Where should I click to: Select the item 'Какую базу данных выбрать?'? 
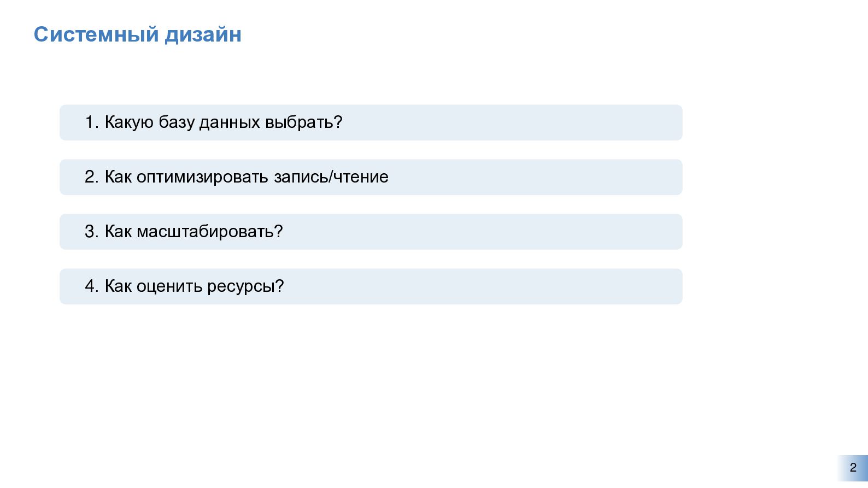(x=371, y=122)
